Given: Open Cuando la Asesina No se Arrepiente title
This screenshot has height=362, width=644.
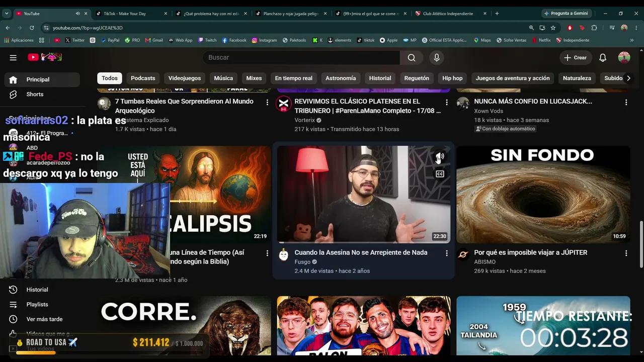Looking at the screenshot, I should pos(361,252).
